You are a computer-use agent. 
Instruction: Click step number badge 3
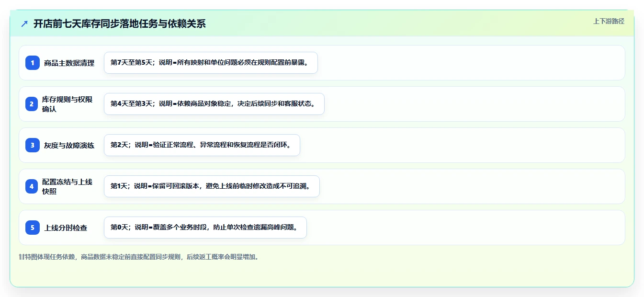tap(33, 145)
